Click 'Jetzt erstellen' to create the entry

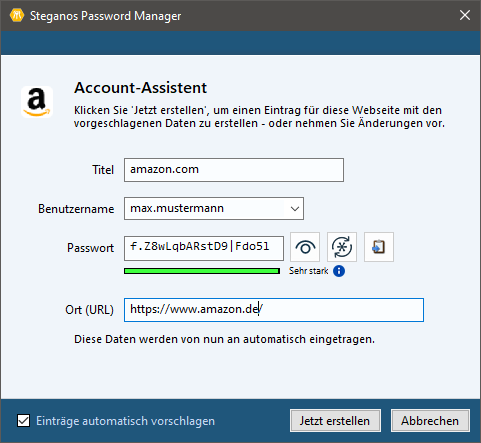(x=335, y=421)
